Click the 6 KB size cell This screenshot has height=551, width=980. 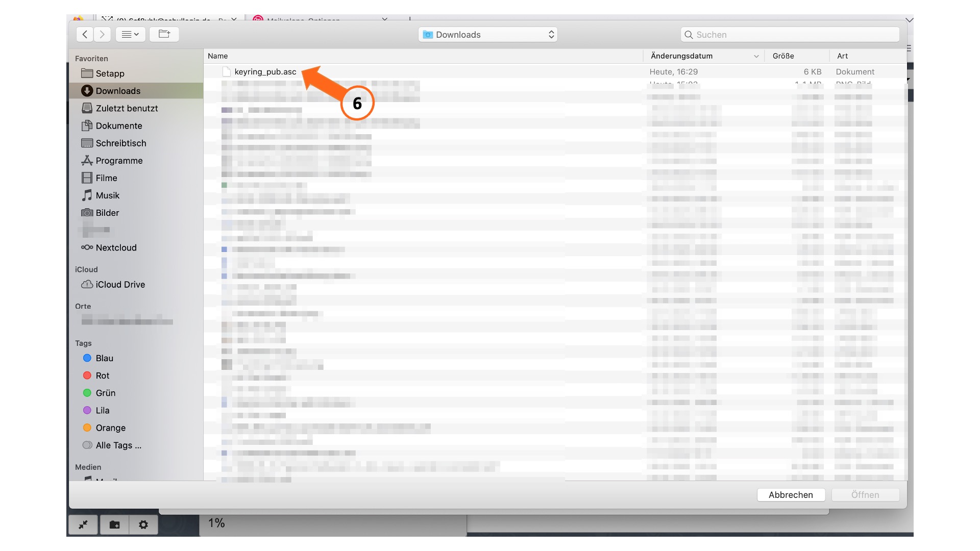[x=813, y=71]
